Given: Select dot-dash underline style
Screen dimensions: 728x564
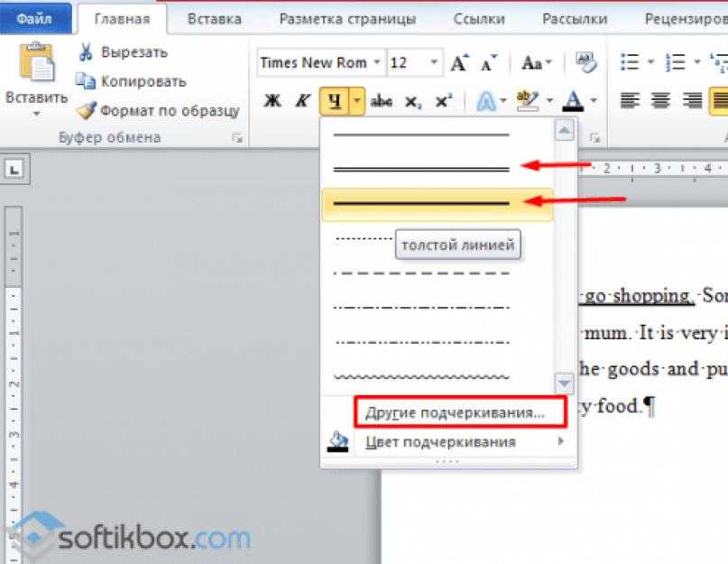Looking at the screenshot, I should click(438, 308).
